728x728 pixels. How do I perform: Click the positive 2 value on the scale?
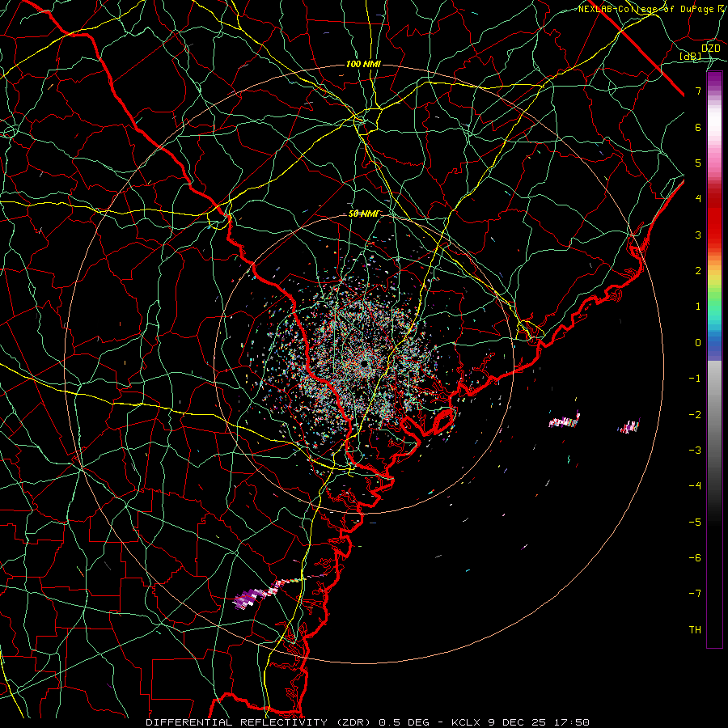point(698,271)
